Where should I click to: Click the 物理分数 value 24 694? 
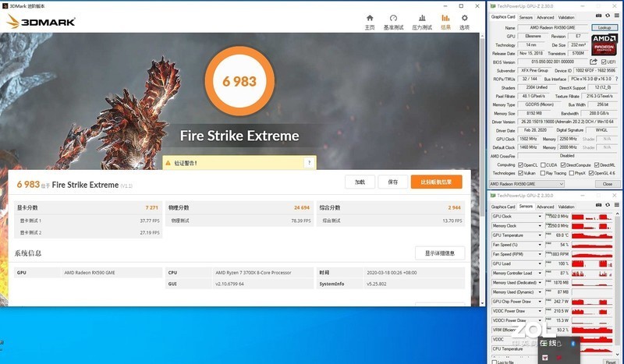pos(302,207)
